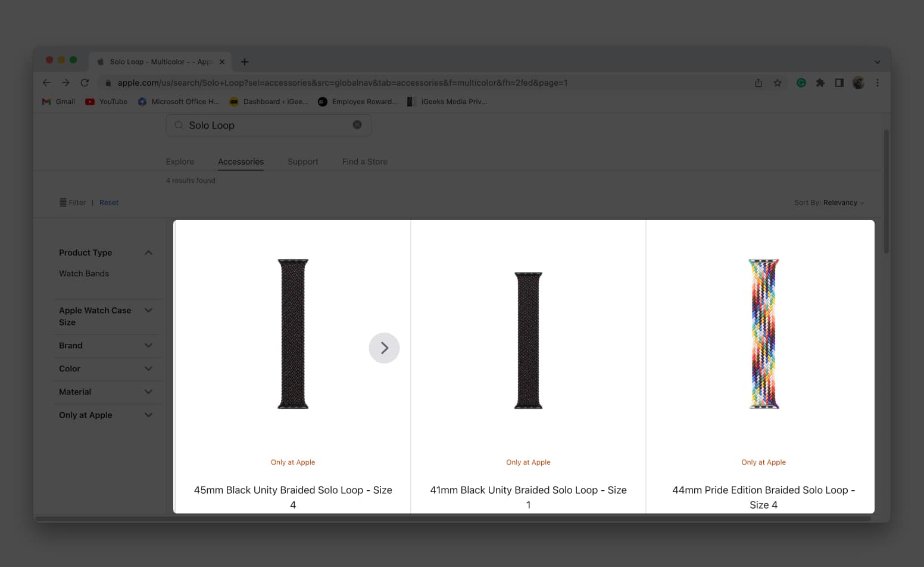The height and width of the screenshot is (567, 924).
Task: Click the lock icon beside apple.com
Action: click(x=108, y=83)
